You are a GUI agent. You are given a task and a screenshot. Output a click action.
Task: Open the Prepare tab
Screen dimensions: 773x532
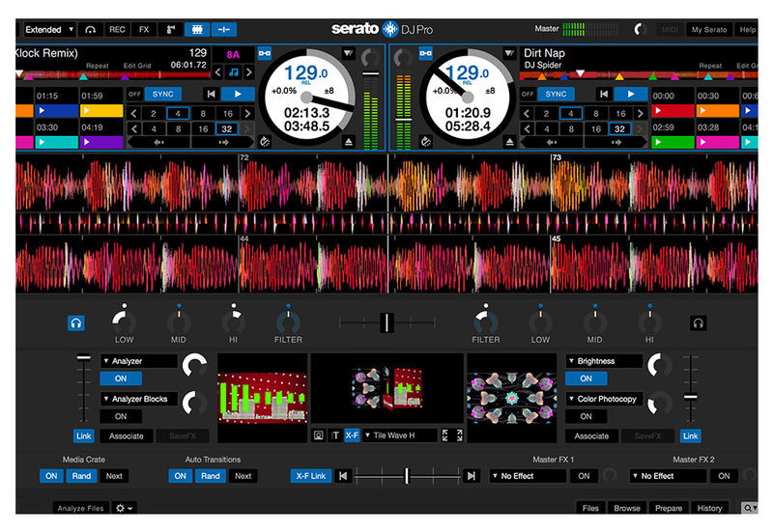668,508
